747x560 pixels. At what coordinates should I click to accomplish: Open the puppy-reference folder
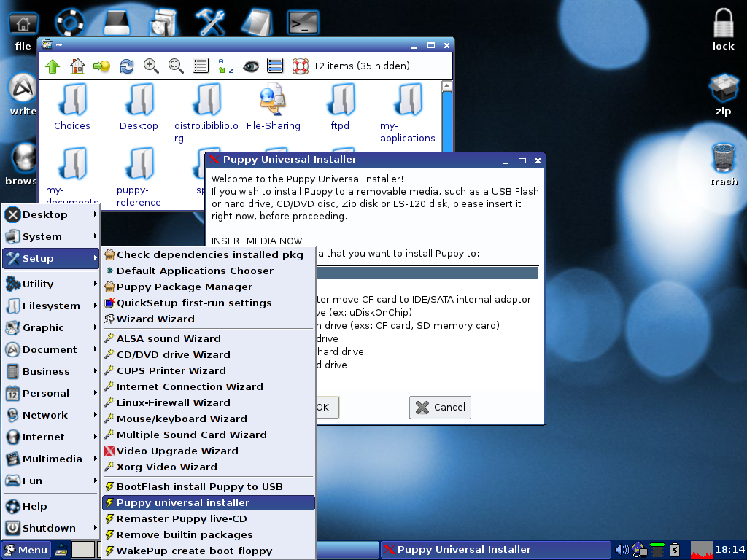click(x=139, y=176)
